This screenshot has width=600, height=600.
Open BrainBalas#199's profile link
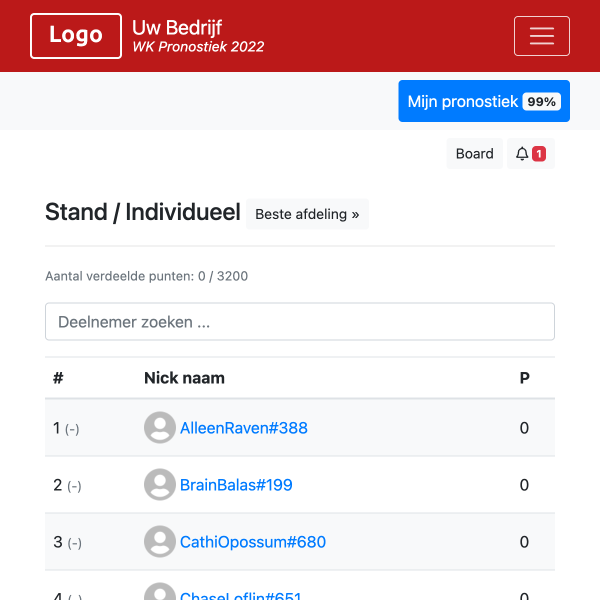tap(236, 485)
